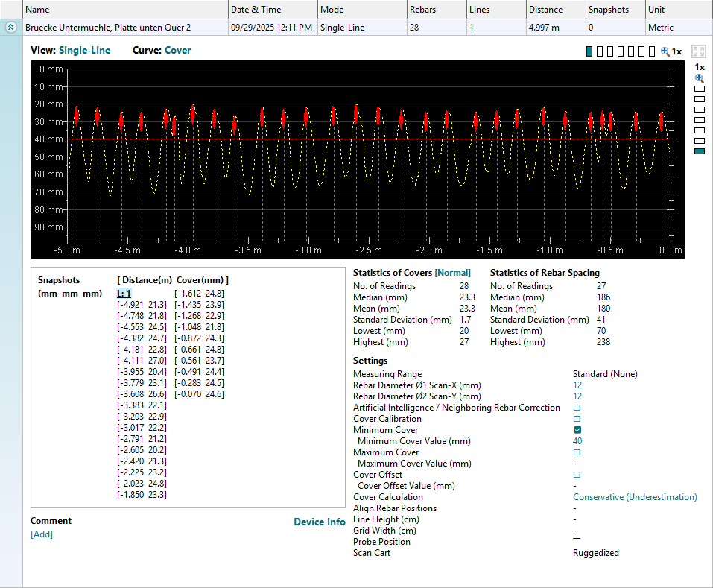Click the Device Info link
Image resolution: width=713 pixels, height=588 pixels.
pos(319,522)
